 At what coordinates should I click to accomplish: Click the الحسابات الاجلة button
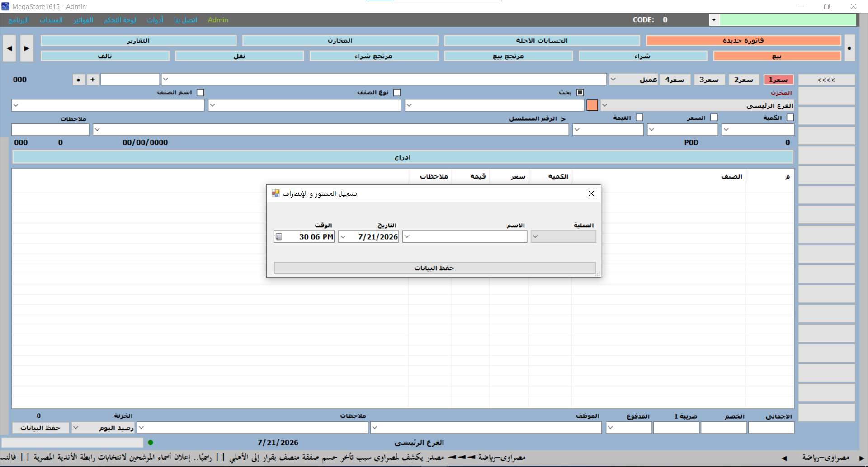[x=542, y=41]
